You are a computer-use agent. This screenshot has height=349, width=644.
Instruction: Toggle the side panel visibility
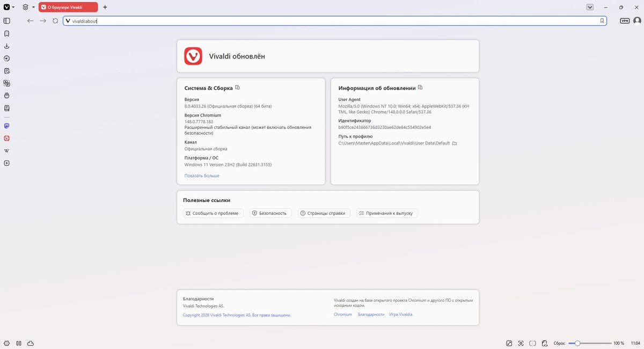tap(7, 21)
